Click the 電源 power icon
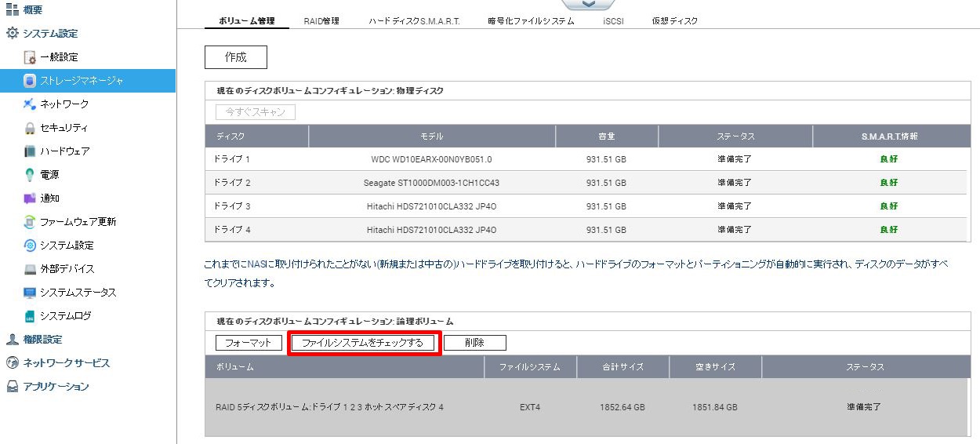This screenshot has height=444, width=980. (x=30, y=175)
